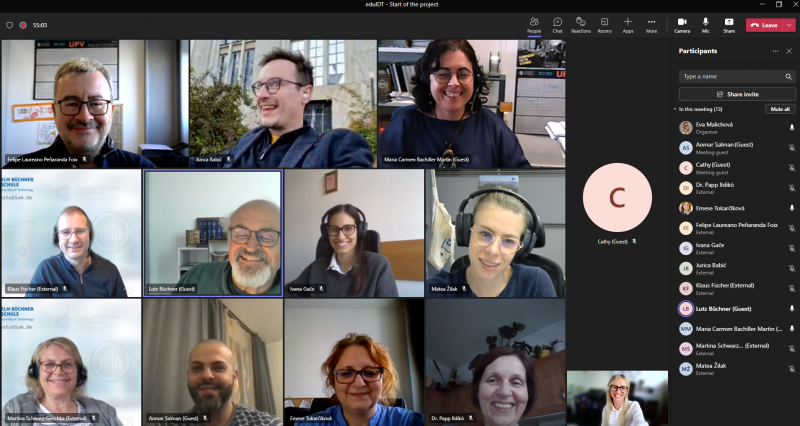Toggle Eva Malichová's microphone icon

click(x=791, y=128)
